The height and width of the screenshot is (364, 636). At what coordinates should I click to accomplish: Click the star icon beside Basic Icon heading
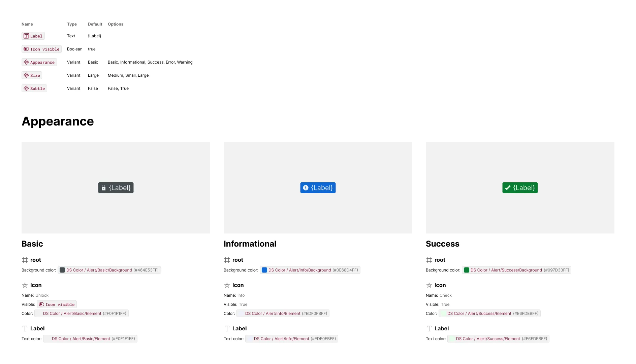(x=25, y=285)
